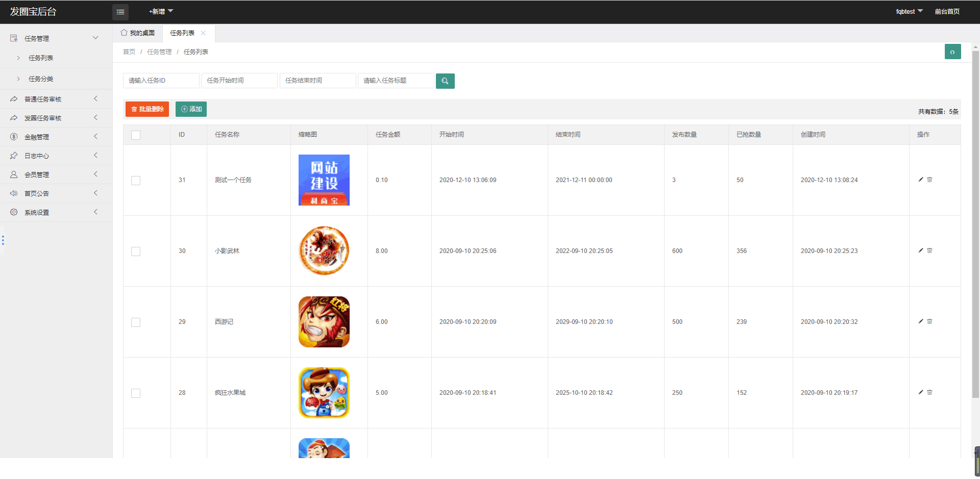
Task: Click the 任务管理 sidebar icon
Action: click(x=14, y=38)
